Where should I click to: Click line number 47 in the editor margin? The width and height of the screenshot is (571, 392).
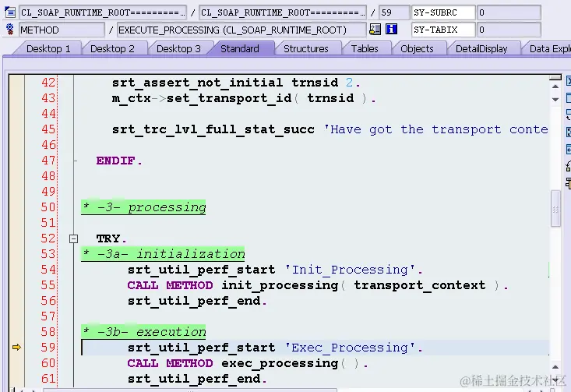pyautogui.click(x=48, y=161)
